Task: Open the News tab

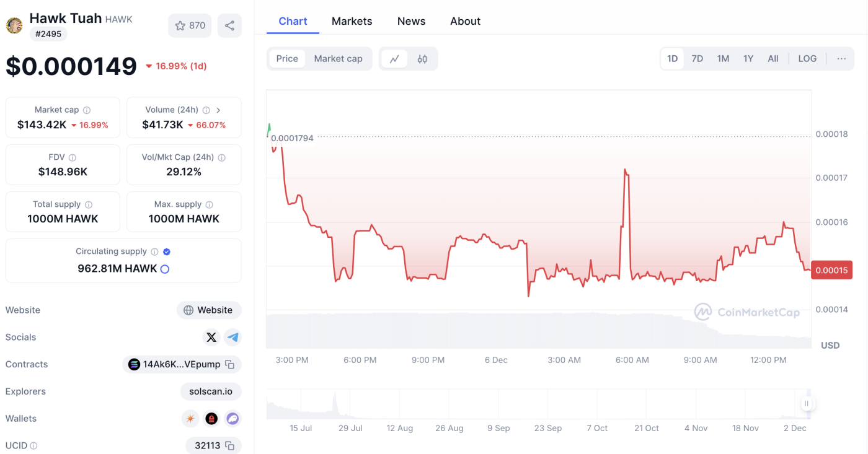Action: (x=411, y=21)
